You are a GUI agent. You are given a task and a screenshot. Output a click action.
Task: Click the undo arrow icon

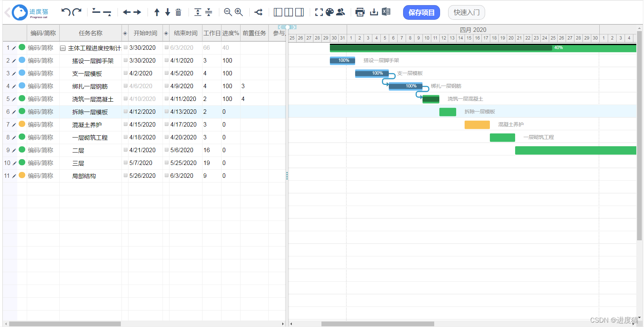tap(66, 12)
